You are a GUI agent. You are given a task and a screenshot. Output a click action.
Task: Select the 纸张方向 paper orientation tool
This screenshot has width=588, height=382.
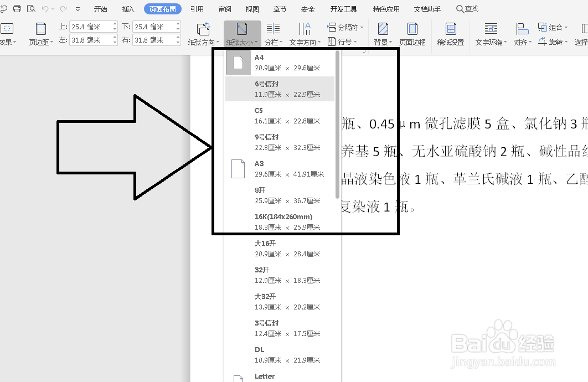click(x=203, y=32)
